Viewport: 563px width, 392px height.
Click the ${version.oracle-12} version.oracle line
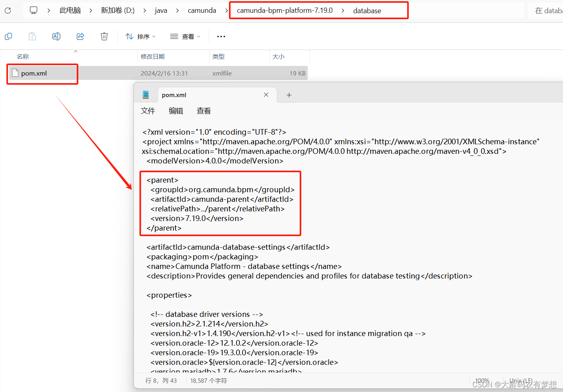point(244,362)
